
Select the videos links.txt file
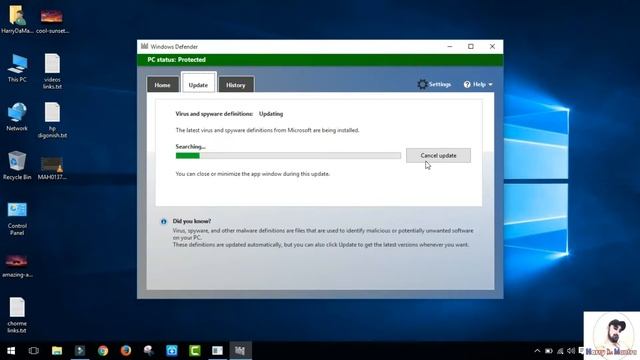52,71
